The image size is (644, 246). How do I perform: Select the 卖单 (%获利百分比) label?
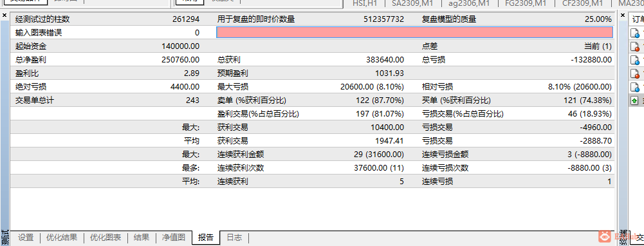[252, 100]
